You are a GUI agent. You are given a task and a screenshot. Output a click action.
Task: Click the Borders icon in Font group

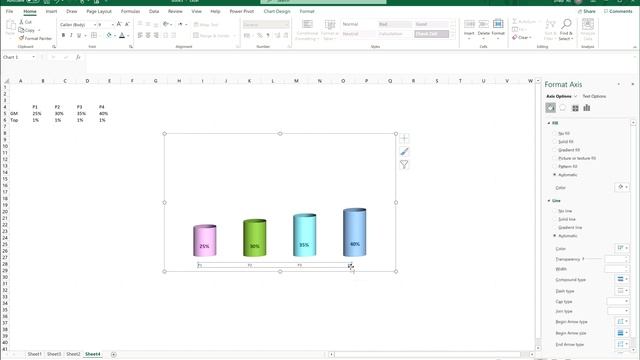point(94,36)
